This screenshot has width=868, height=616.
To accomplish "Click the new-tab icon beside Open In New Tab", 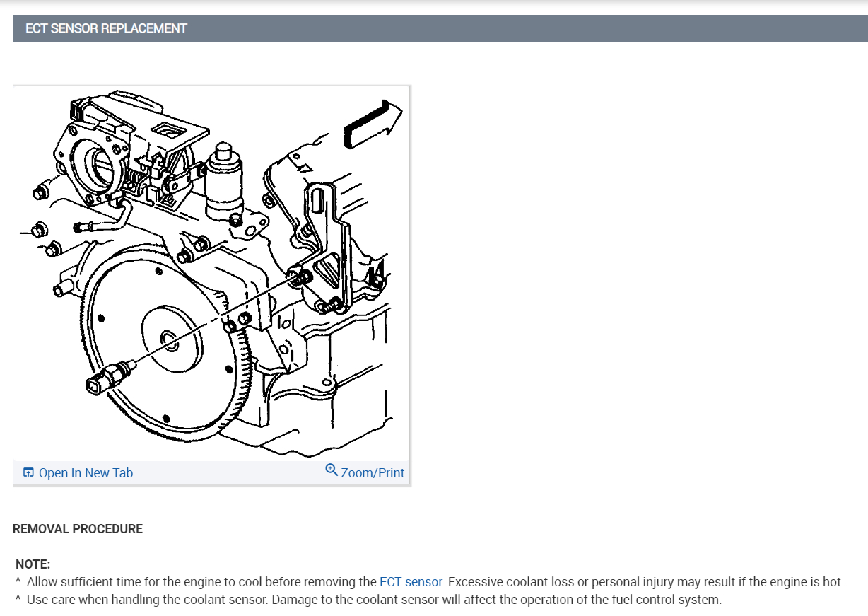I will pyautogui.click(x=28, y=472).
